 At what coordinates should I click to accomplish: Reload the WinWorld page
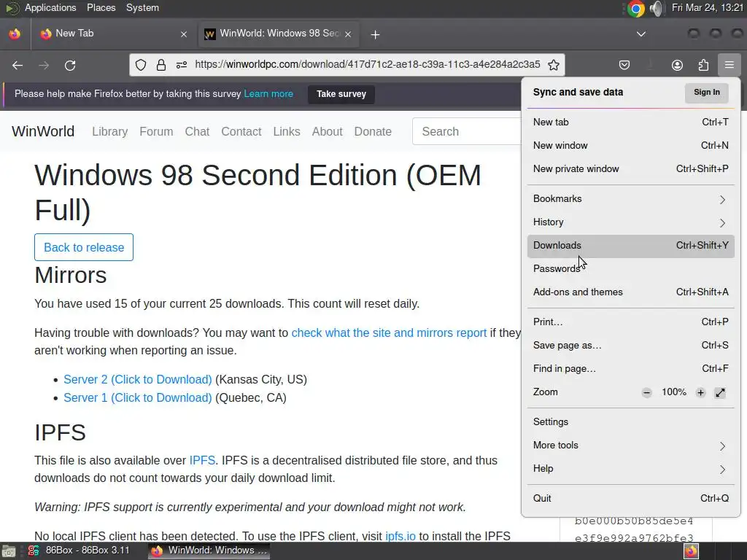[x=70, y=65]
